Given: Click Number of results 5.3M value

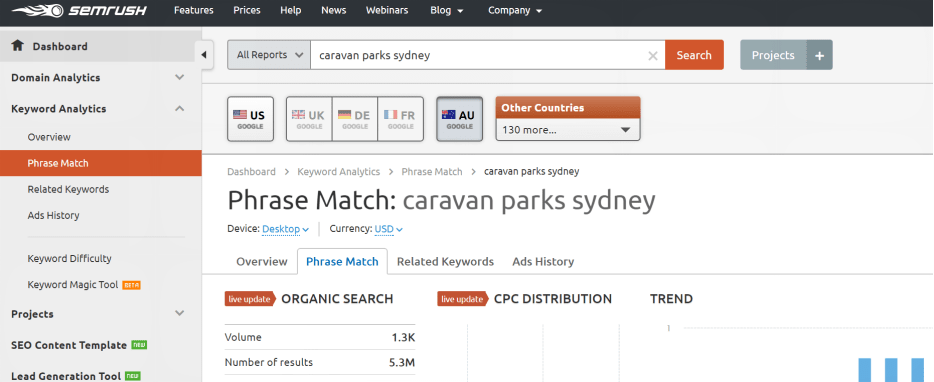Looking at the screenshot, I should [x=403, y=362].
